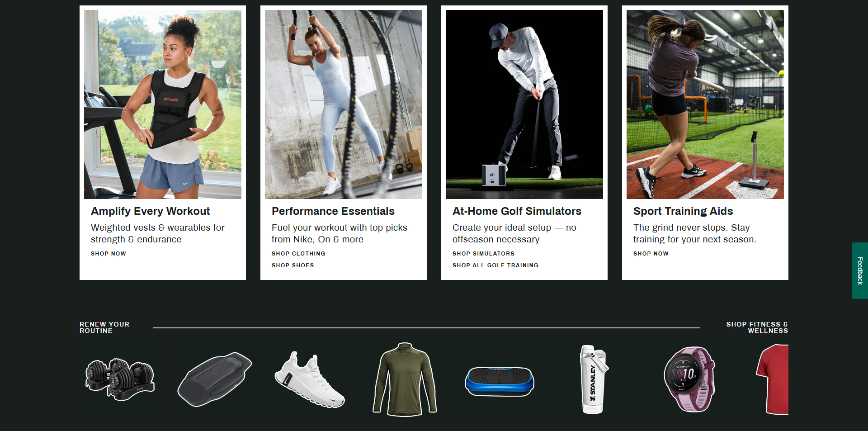868x431 pixels.
Task: View the white Nike training shoe
Action: pos(310,379)
